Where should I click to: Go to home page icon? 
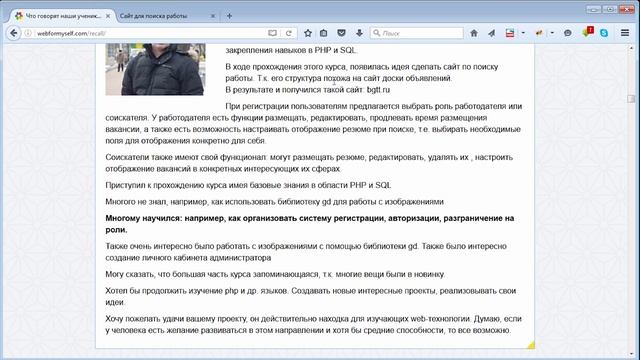[x=474, y=33]
